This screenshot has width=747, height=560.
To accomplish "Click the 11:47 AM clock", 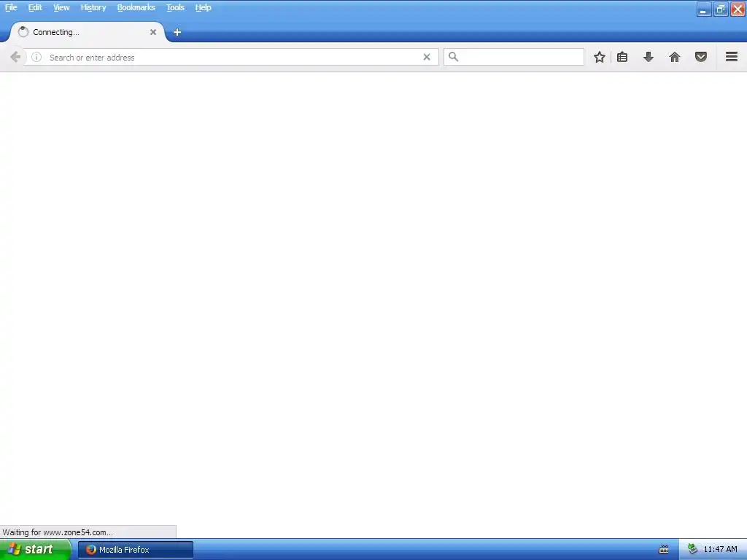I will click(720, 550).
